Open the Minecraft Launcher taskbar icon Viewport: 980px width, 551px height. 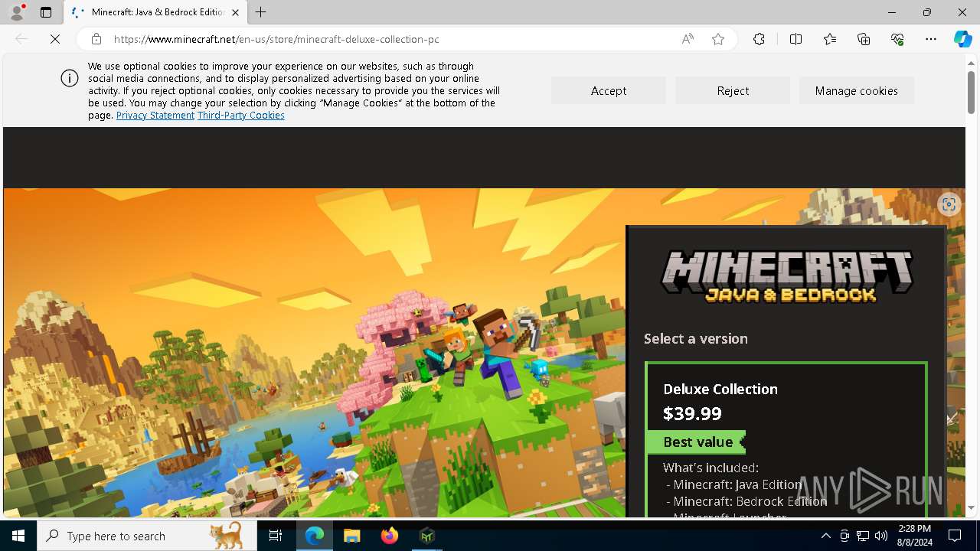point(427,536)
